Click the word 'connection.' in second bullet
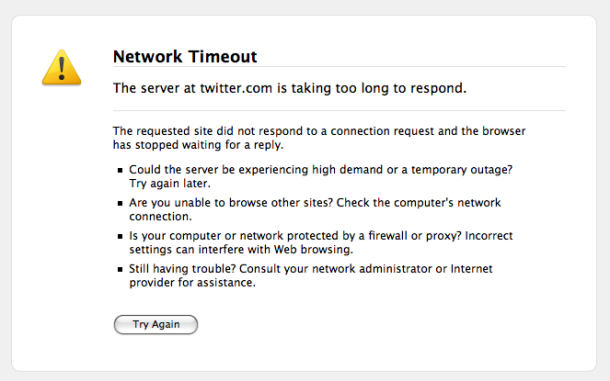 coord(160,217)
